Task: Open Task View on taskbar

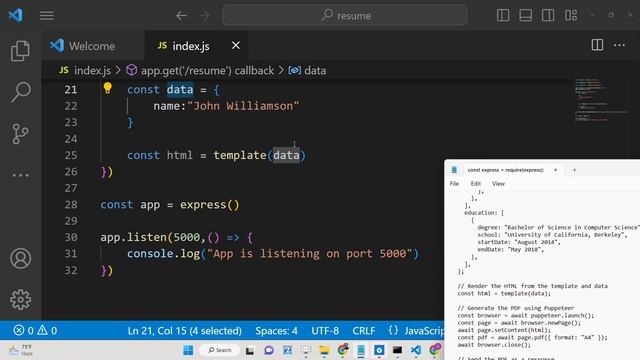Action: point(250,350)
